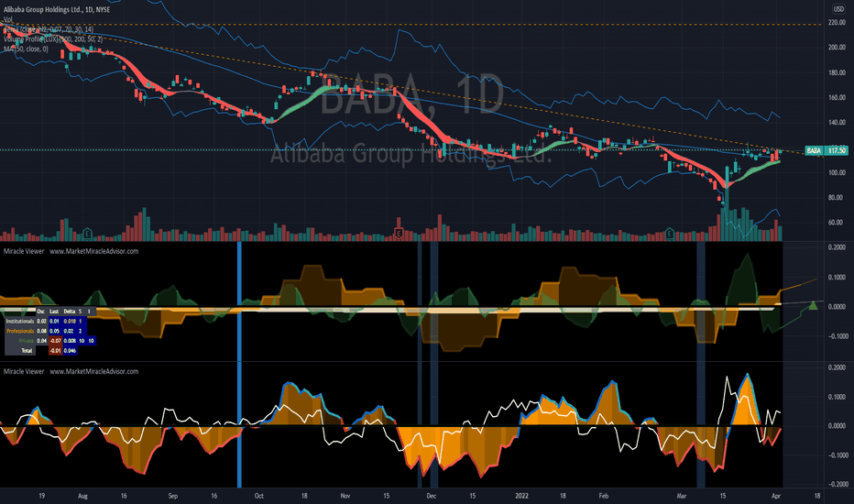Click the MarketMiracleAdvisor.com link in the lower pane
The height and width of the screenshot is (504, 854).
coord(94,372)
